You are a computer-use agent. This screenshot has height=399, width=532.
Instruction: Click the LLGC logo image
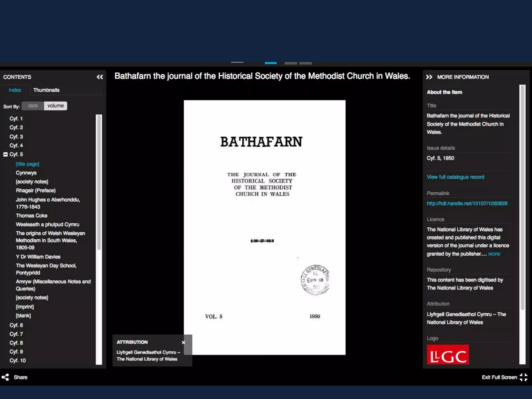pyautogui.click(x=448, y=354)
